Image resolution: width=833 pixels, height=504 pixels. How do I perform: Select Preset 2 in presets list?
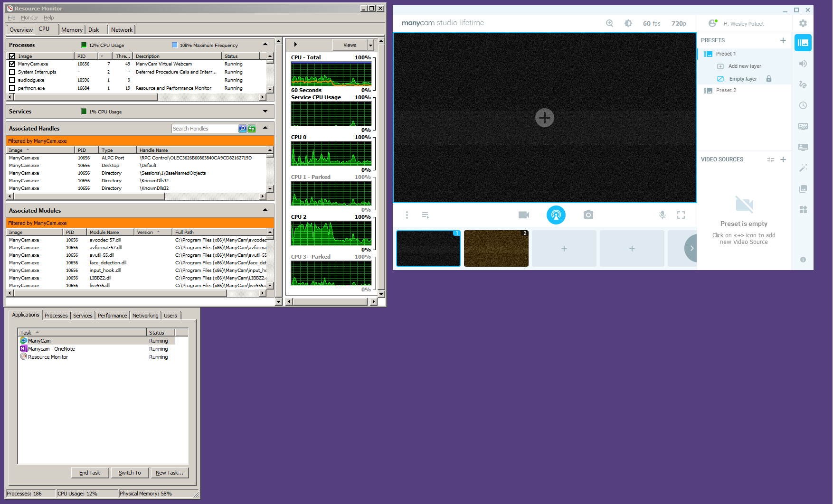coord(726,90)
